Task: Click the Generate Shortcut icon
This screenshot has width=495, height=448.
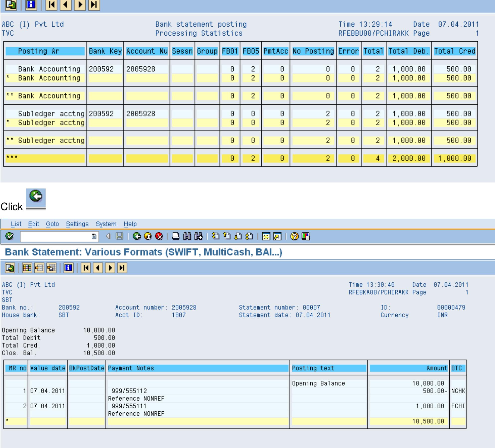Action: tap(277, 236)
